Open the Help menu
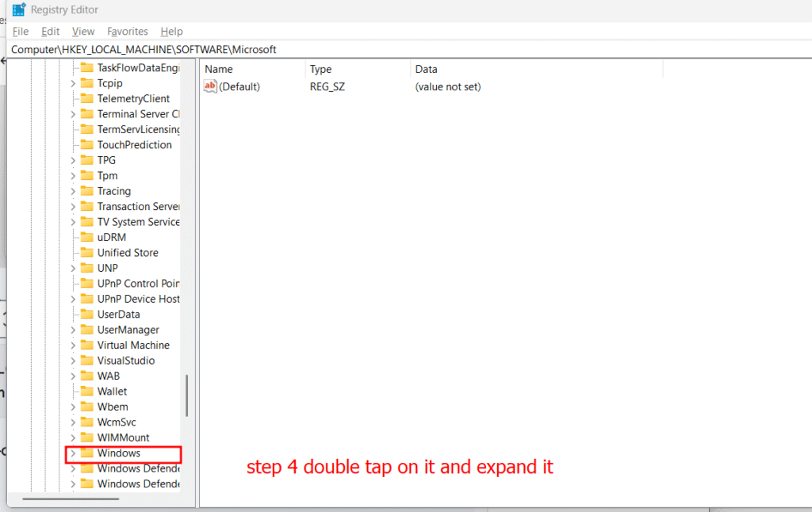 pyautogui.click(x=171, y=32)
